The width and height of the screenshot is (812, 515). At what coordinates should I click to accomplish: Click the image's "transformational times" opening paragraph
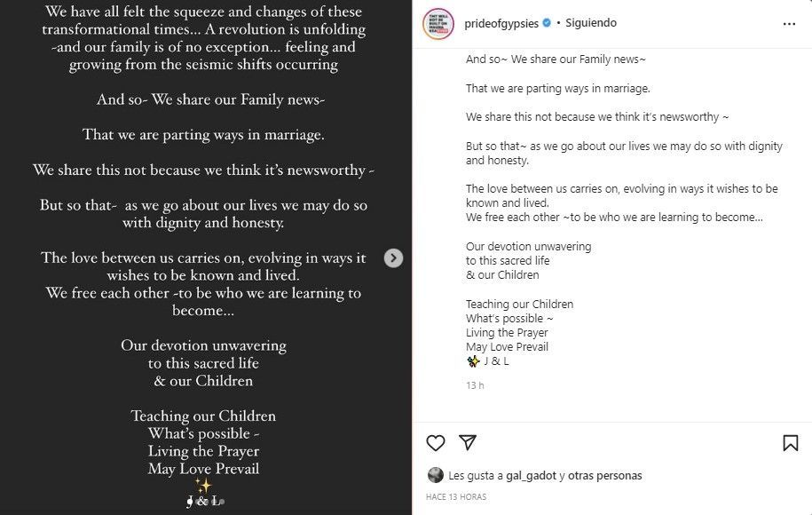(x=204, y=38)
